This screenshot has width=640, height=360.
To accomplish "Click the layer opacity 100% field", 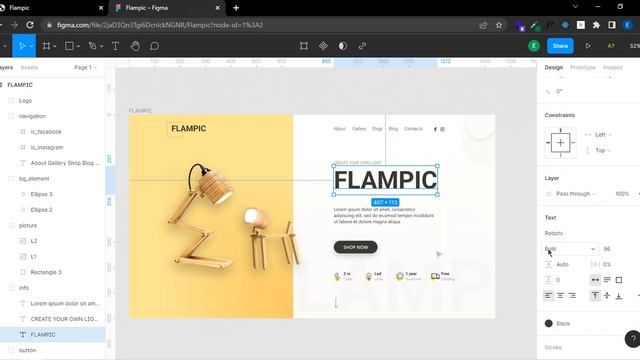I will point(622,193).
